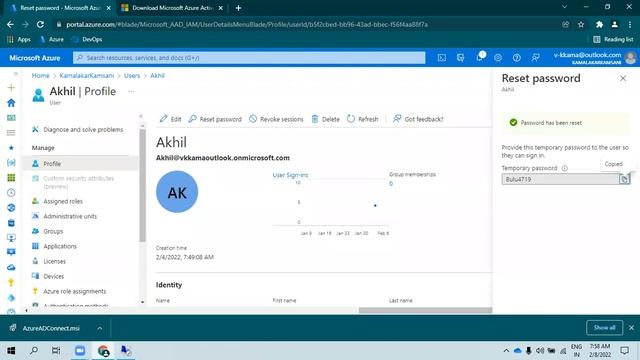
Task: Click the temporary password info icon
Action: [x=564, y=168]
